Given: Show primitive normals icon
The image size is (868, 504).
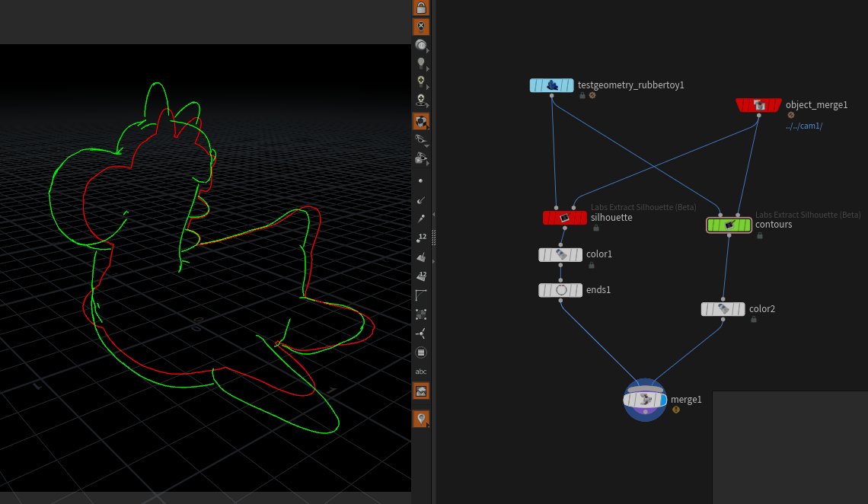Looking at the screenshot, I should 421,257.
